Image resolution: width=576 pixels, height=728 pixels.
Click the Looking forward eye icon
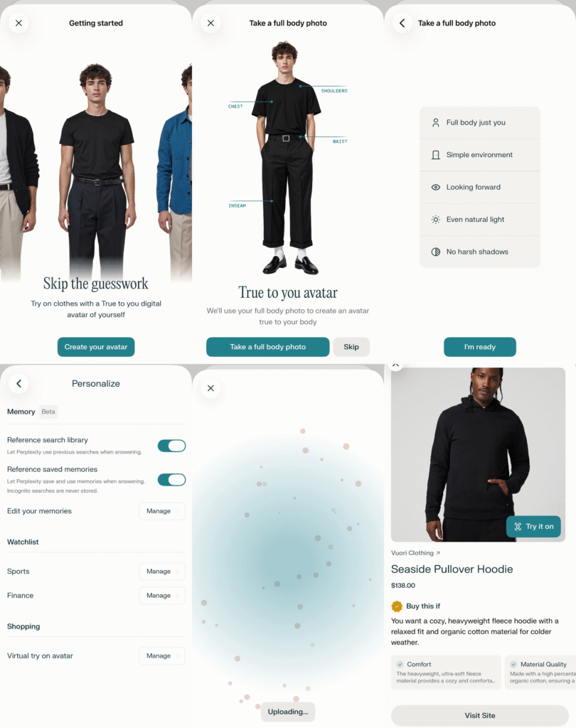point(436,187)
